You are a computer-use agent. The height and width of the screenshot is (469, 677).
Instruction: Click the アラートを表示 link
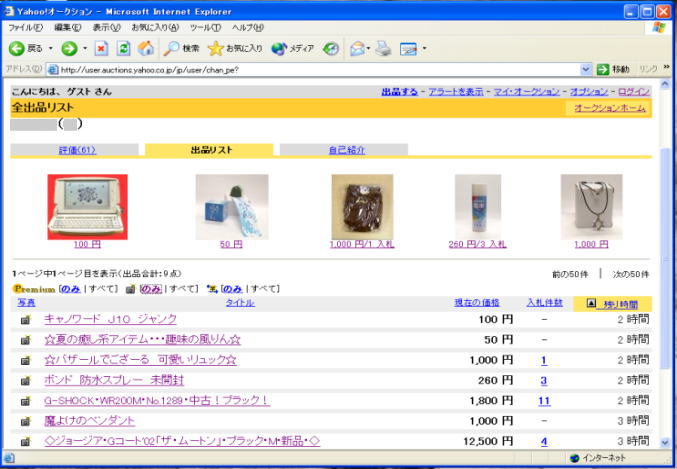click(456, 92)
